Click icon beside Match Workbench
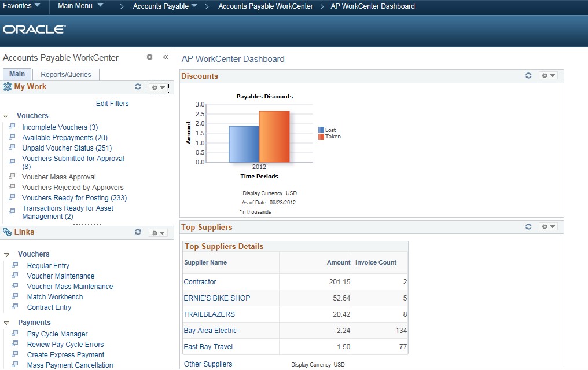The height and width of the screenshot is (370, 588). (x=15, y=296)
